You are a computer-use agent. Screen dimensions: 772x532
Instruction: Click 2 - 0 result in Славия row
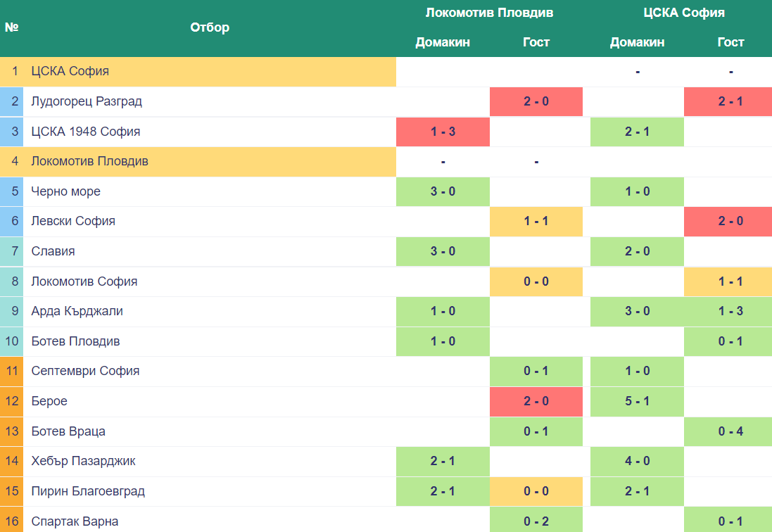point(637,251)
